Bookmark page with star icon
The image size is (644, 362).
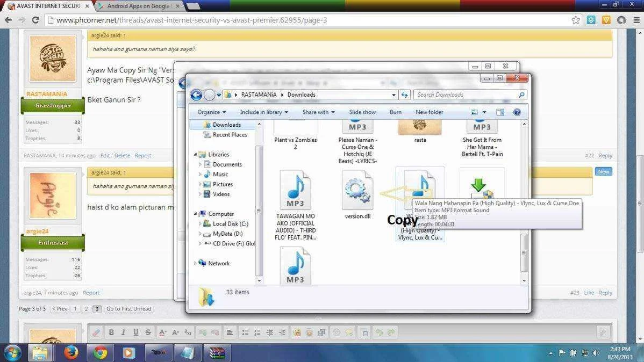(576, 20)
